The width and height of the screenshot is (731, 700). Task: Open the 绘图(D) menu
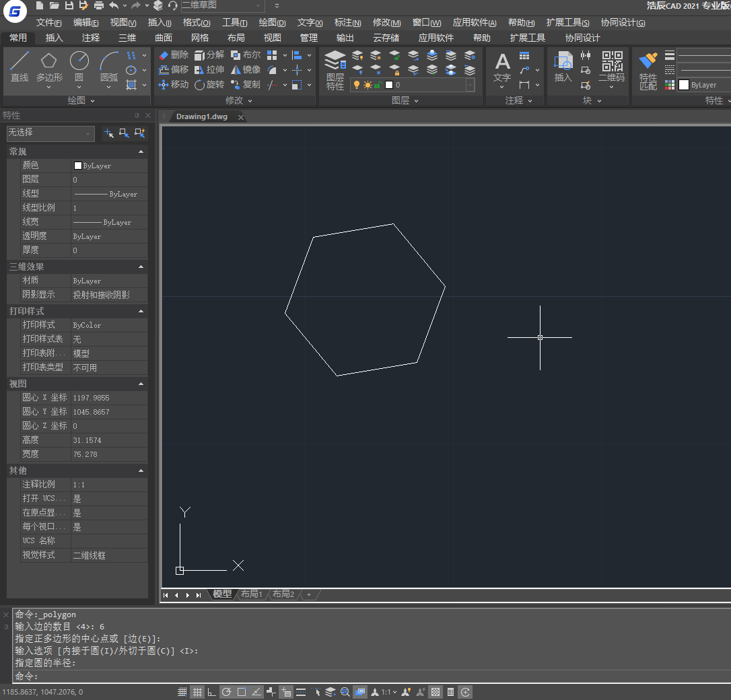point(272,23)
